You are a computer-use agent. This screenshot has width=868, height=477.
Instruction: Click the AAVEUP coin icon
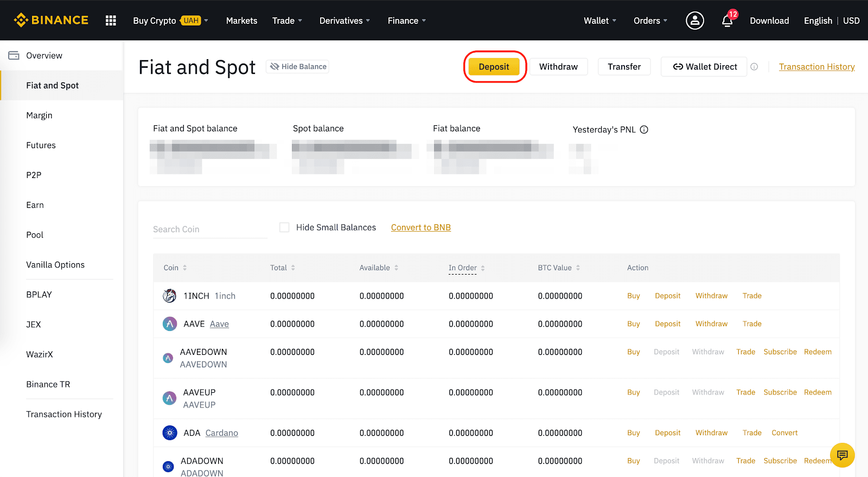(x=169, y=398)
